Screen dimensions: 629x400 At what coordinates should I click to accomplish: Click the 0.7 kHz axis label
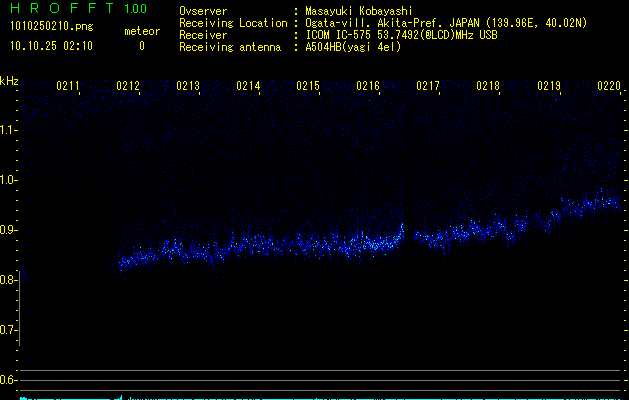click(x=7, y=330)
